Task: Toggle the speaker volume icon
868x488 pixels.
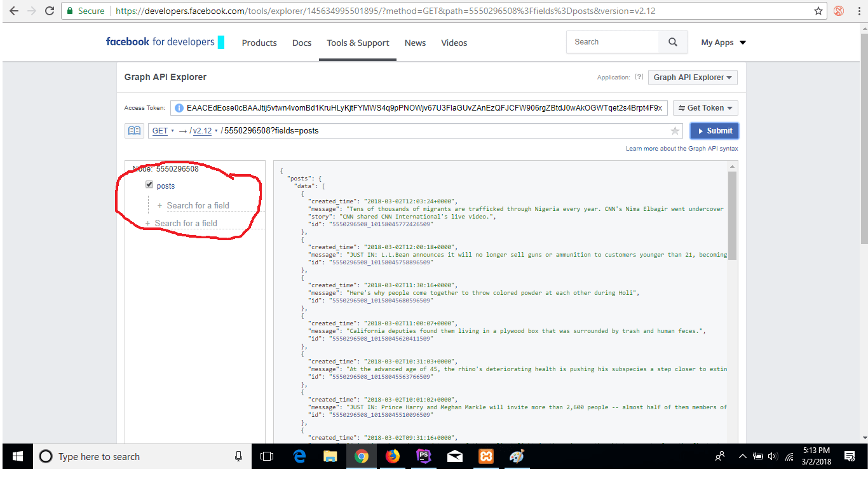Action: [x=771, y=456]
